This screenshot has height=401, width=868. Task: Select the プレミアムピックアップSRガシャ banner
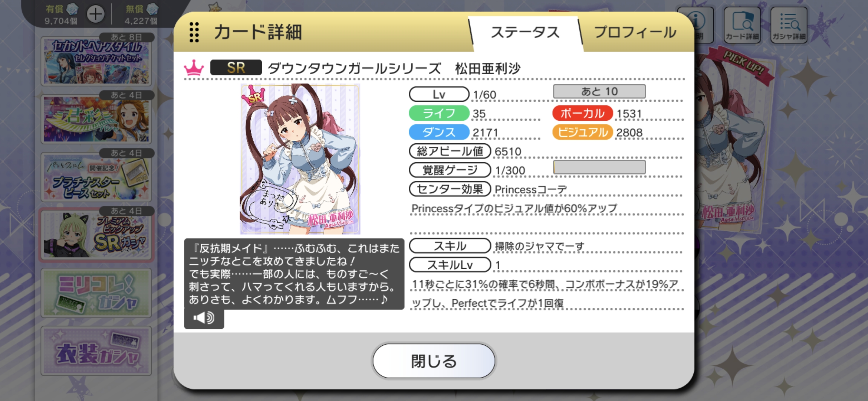tap(96, 235)
